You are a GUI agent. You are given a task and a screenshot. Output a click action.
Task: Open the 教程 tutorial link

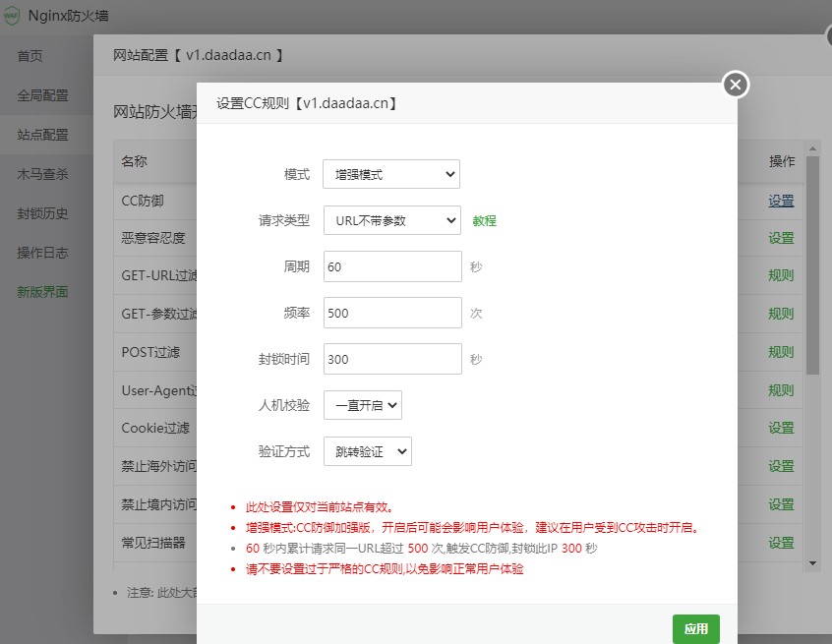click(x=485, y=220)
